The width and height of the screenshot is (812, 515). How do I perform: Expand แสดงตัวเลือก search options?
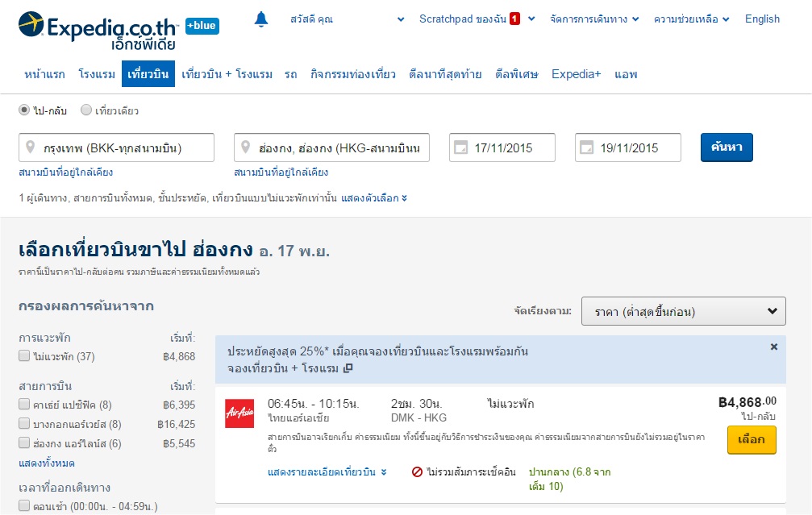pyautogui.click(x=374, y=197)
